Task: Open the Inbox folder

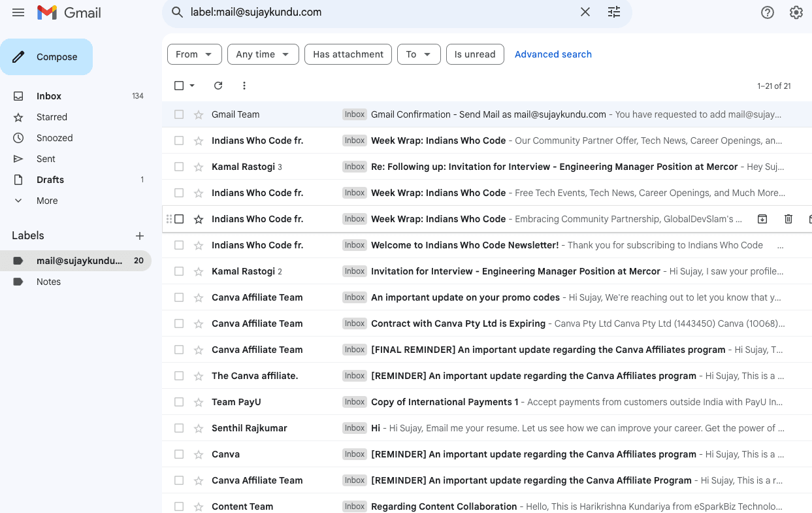Action: (x=48, y=96)
